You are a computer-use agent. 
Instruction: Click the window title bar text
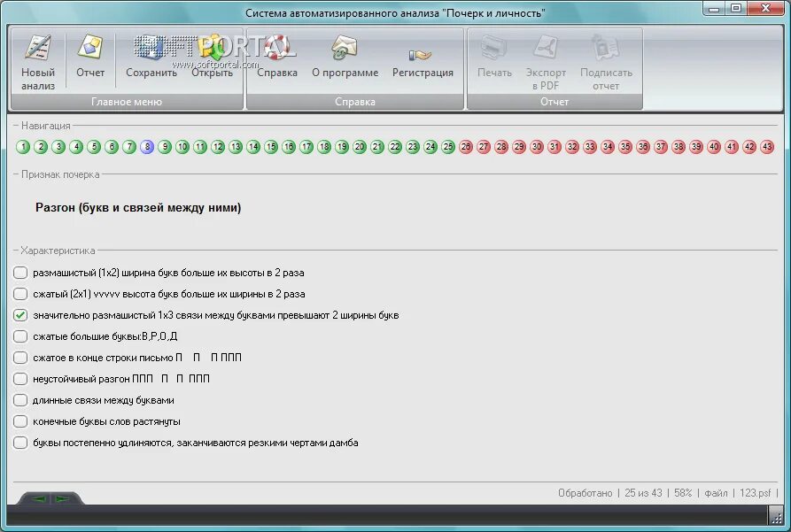(x=395, y=13)
